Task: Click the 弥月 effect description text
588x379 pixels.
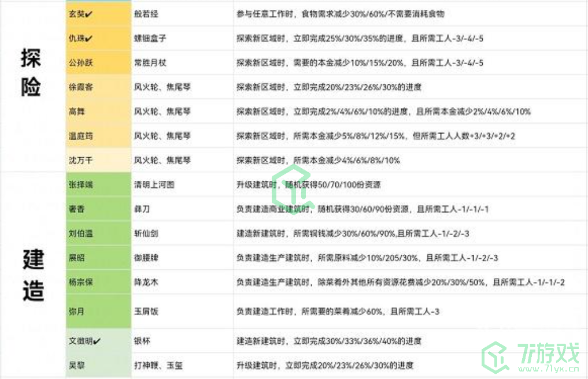Action: [338, 311]
